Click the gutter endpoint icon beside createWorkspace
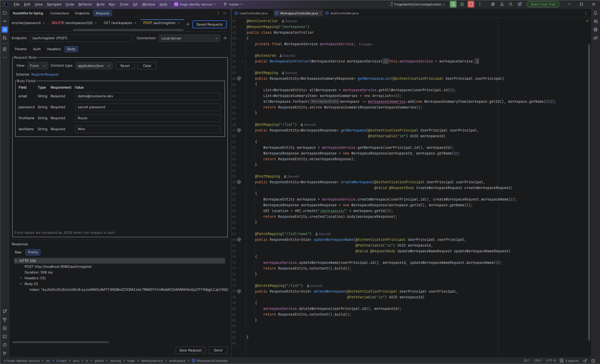600x364 pixels. tap(239, 182)
